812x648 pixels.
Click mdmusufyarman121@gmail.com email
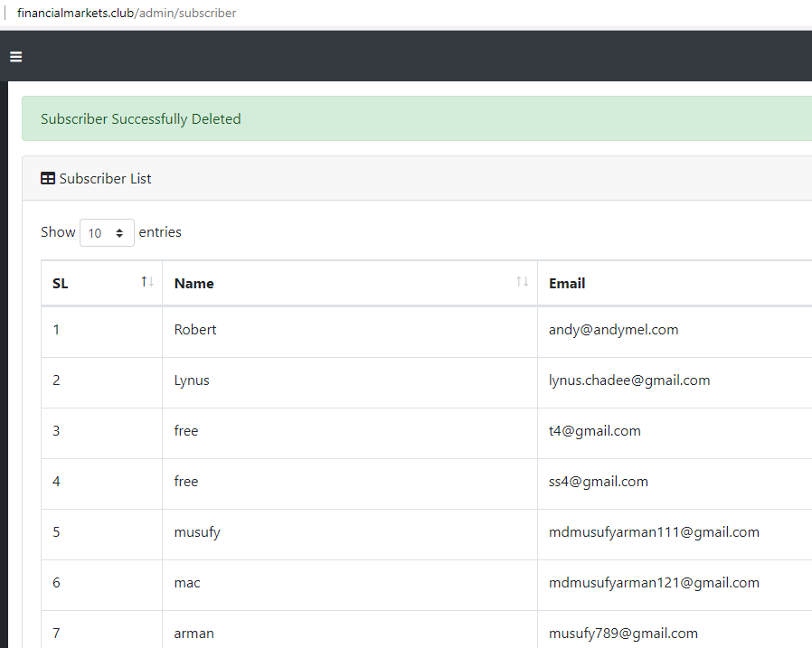tap(653, 583)
